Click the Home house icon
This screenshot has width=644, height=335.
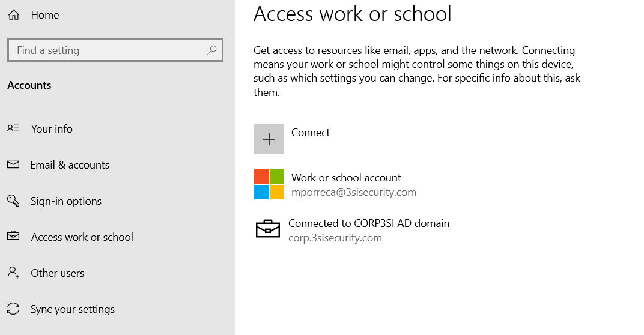point(14,15)
